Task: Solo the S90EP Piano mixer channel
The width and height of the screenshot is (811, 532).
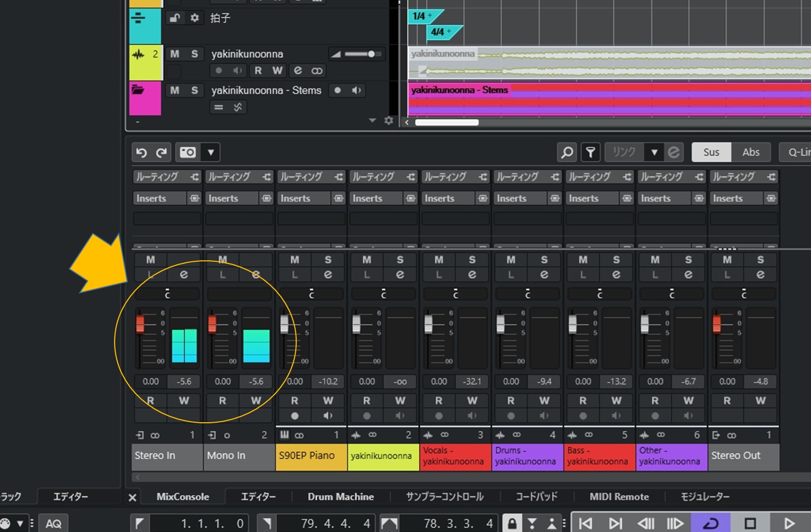Action: 328,260
